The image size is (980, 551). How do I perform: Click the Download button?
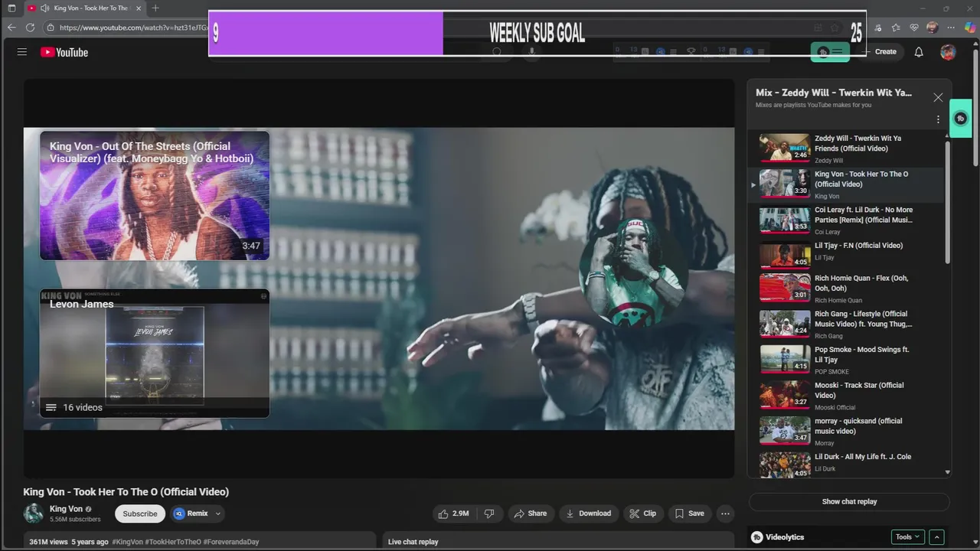coord(589,514)
